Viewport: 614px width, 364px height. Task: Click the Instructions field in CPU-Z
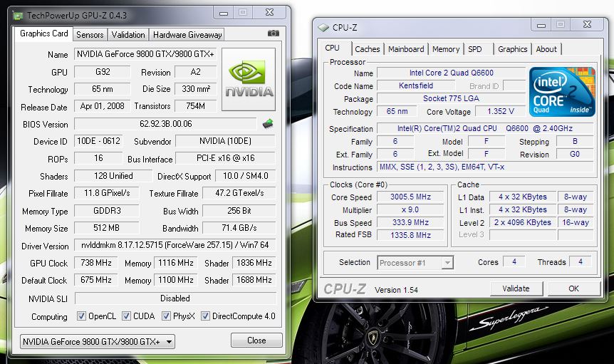(x=485, y=167)
